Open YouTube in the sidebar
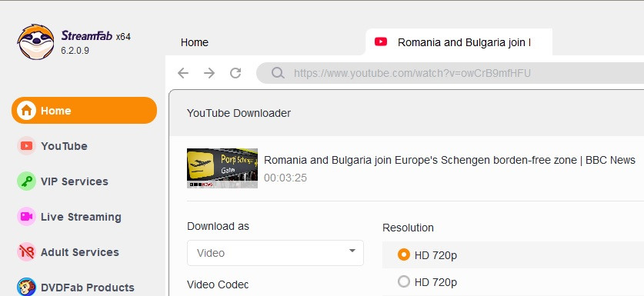This screenshot has height=296, width=644. 64,146
